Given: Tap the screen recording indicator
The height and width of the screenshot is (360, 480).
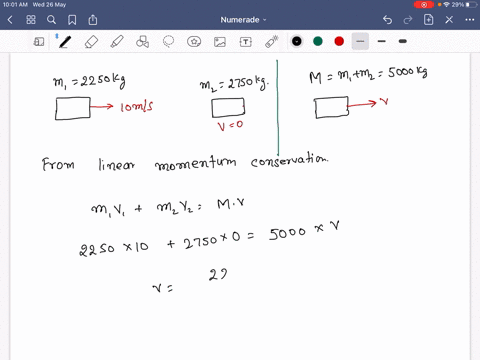Looking at the screenshot, I should pyautogui.click(x=424, y=5).
